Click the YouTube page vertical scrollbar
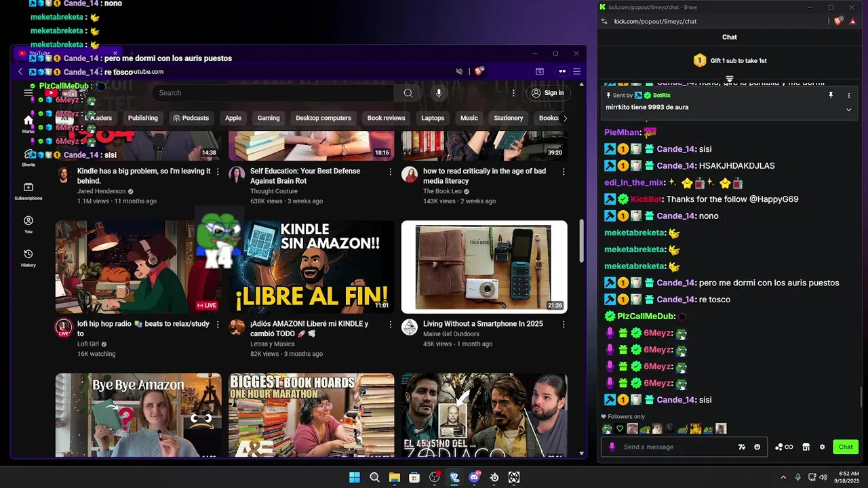The width and height of the screenshot is (868, 488). point(581,241)
